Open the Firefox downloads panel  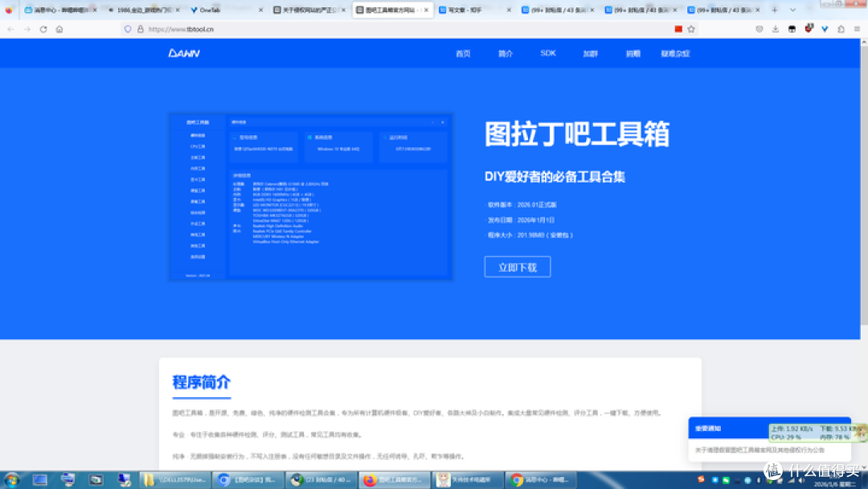(x=776, y=29)
